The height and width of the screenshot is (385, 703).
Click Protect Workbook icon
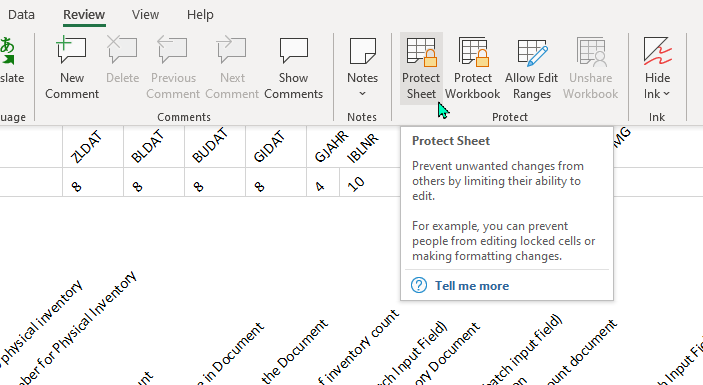(x=473, y=52)
